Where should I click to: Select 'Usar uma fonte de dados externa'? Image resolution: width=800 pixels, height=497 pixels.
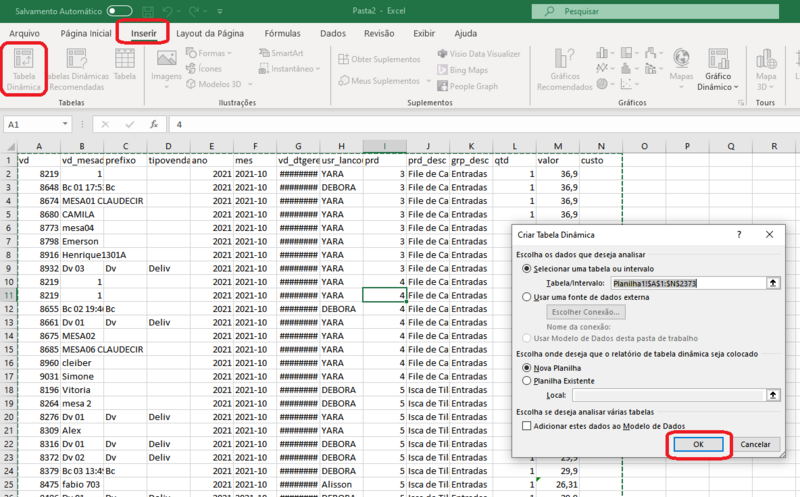(x=527, y=297)
